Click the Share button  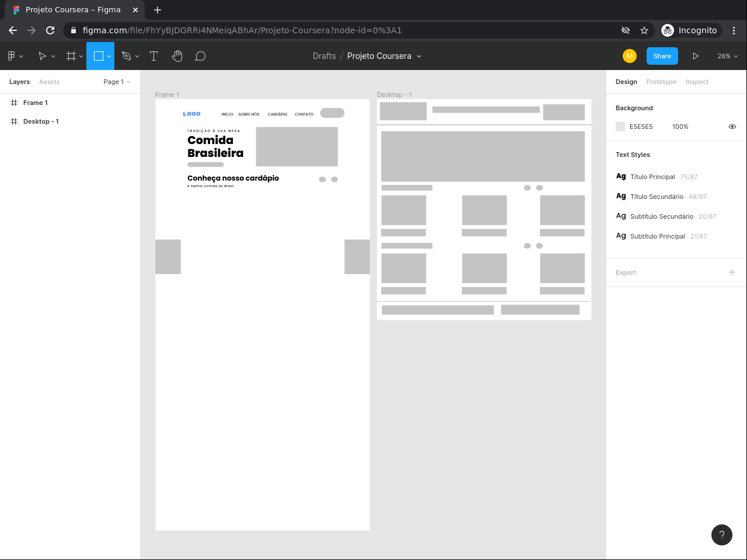click(662, 56)
